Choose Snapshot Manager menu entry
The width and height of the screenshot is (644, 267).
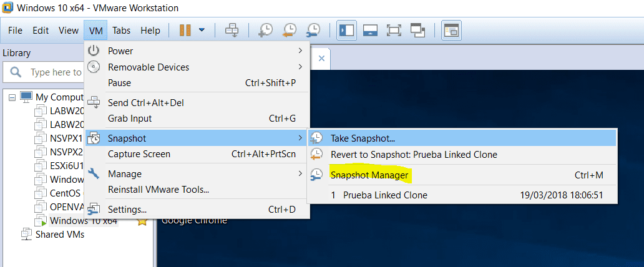click(369, 175)
